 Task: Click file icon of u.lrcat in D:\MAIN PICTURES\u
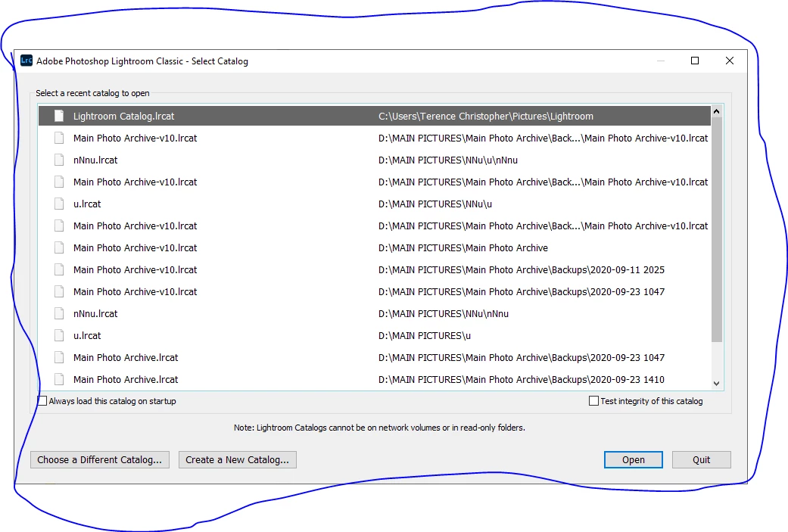59,335
